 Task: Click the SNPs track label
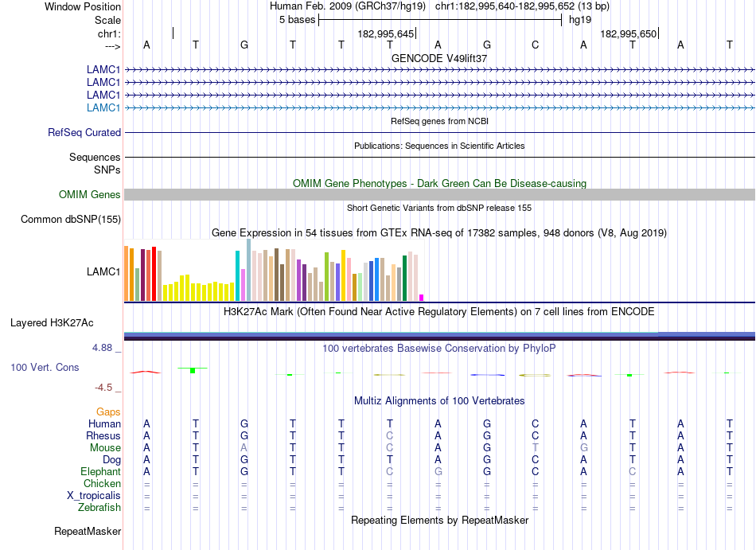107,170
